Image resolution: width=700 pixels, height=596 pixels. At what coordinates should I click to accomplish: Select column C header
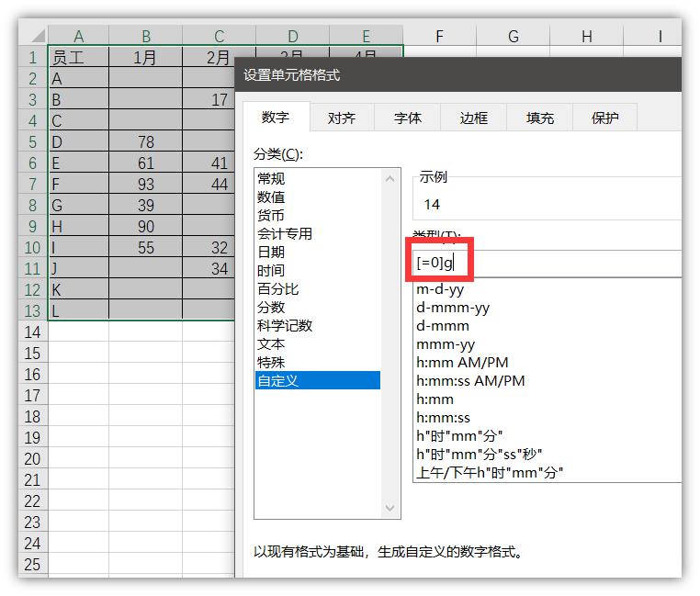pyautogui.click(x=220, y=36)
